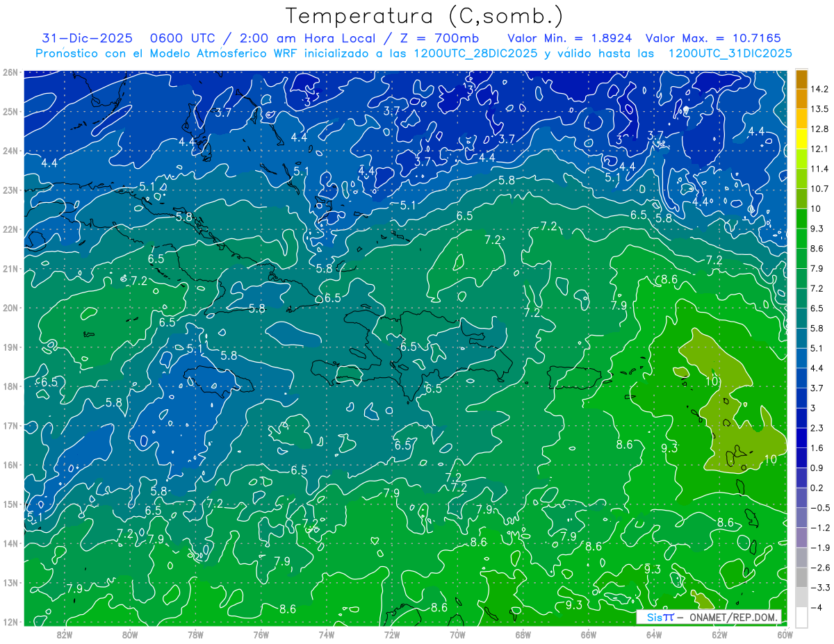Click the 'Valor Min. = 1.8924' readout
The height and width of the screenshot is (644, 834).
point(570,38)
